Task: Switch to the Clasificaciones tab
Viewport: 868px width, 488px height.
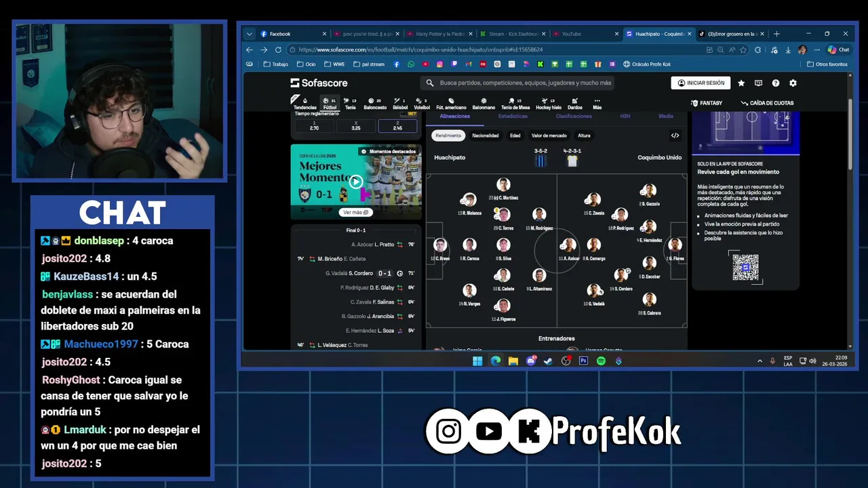Action: click(x=574, y=117)
